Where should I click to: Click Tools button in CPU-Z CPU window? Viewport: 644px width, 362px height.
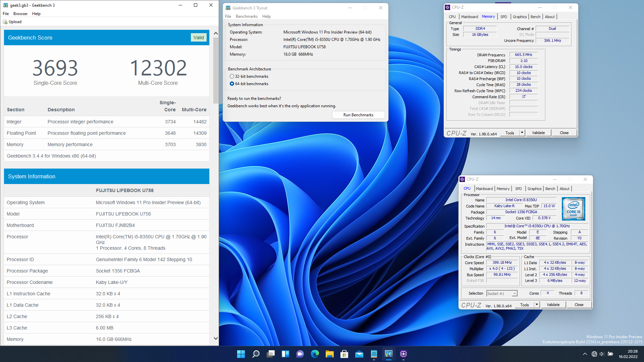pos(525,305)
